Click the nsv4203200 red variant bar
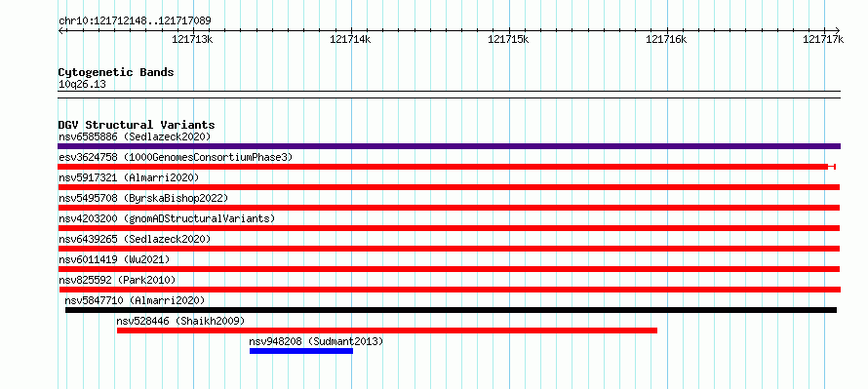 coord(449,228)
